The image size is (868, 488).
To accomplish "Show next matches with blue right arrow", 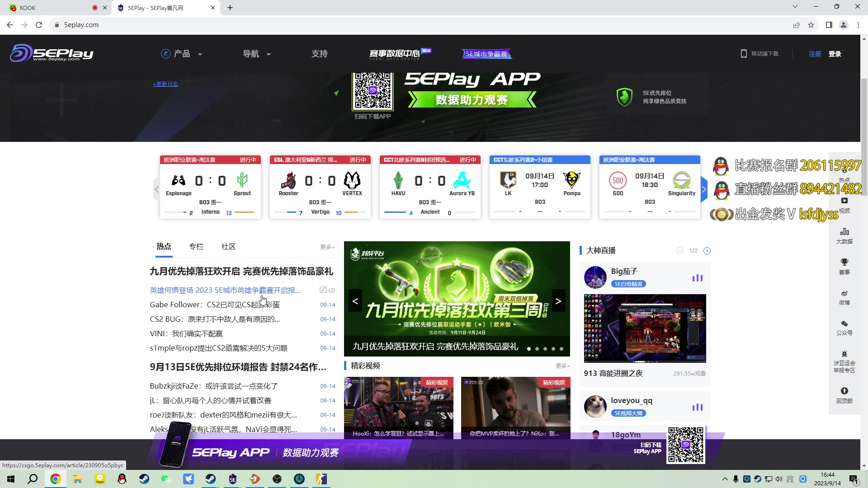I will pos(703,189).
